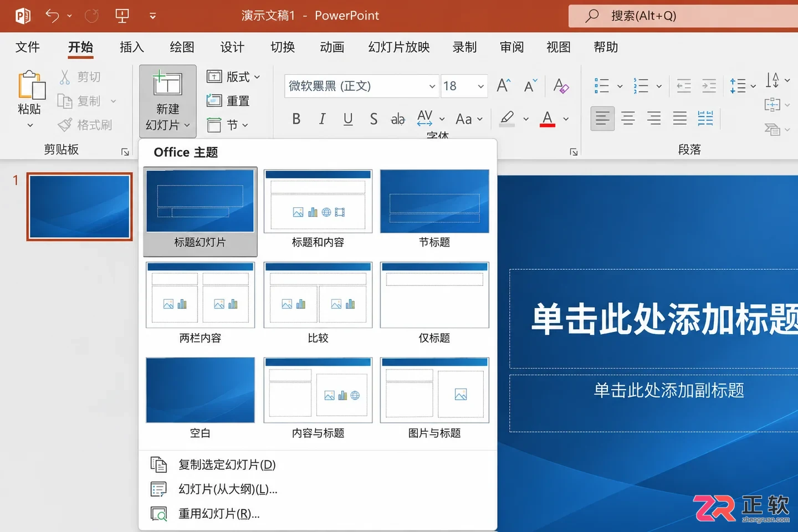
Task: Click the red font color A button
Action: (x=548, y=119)
